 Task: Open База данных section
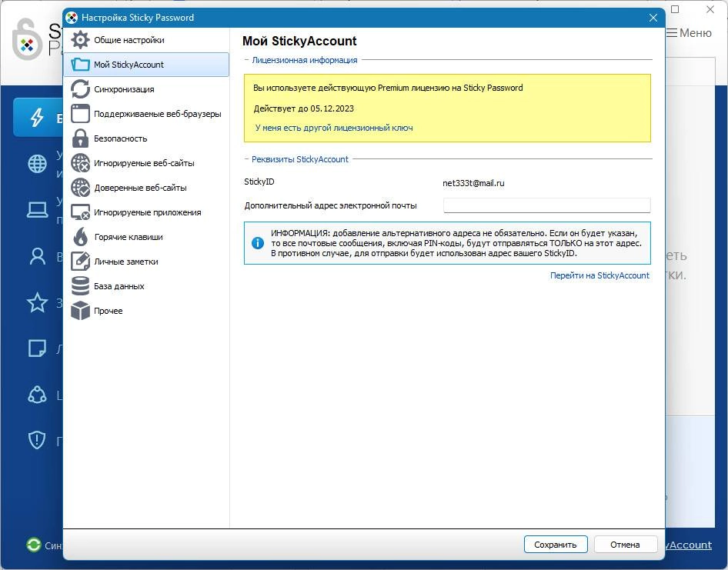(146, 286)
